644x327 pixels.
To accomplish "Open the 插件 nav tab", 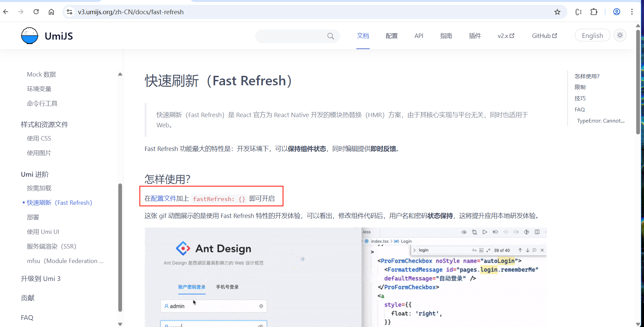I will 475,36.
